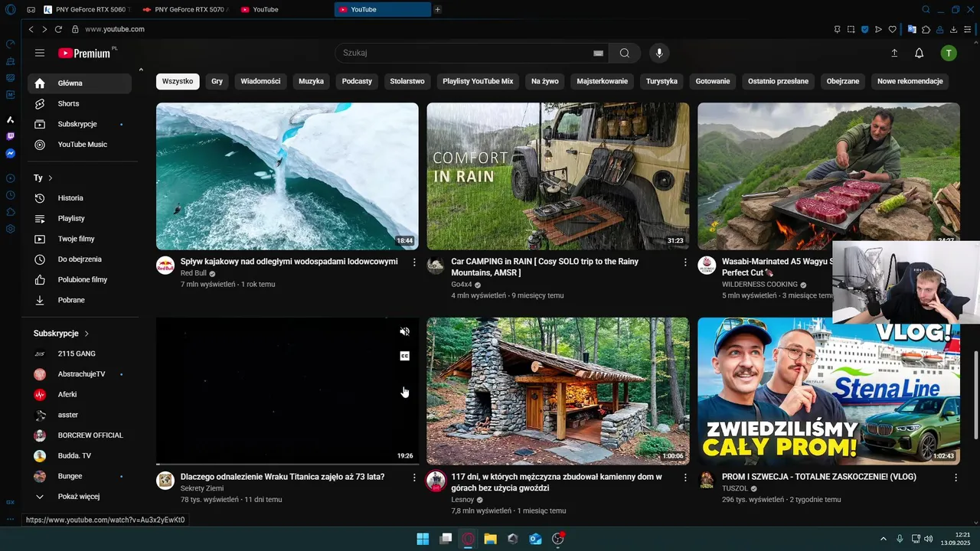Open a new browser tab
Viewport: 980px width, 551px height.
click(437, 9)
